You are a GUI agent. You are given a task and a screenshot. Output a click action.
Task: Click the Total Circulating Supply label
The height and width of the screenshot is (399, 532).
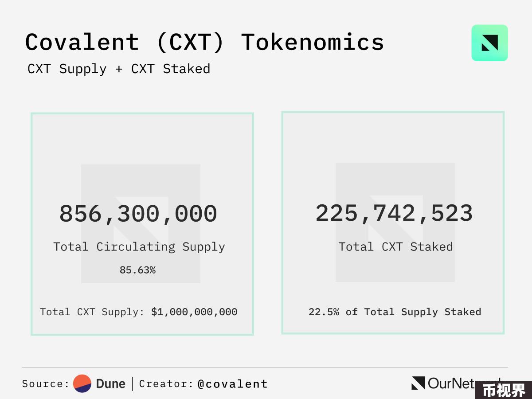tap(139, 247)
